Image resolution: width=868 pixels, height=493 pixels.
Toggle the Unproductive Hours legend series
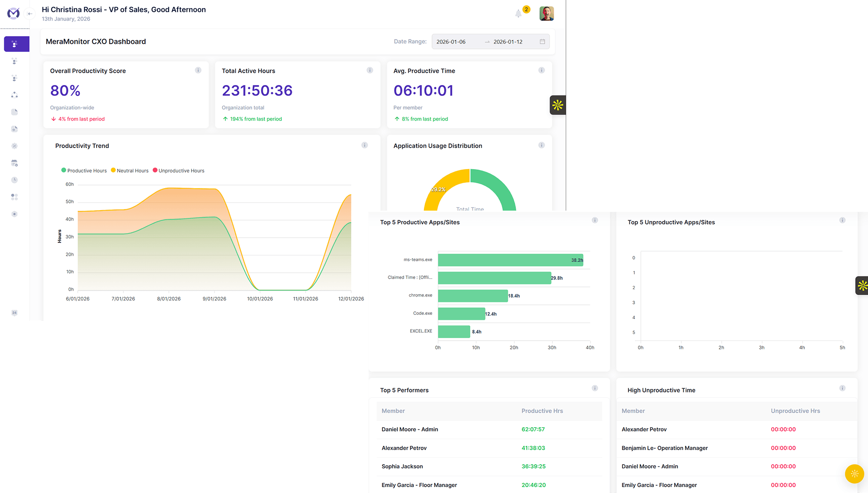(x=178, y=170)
